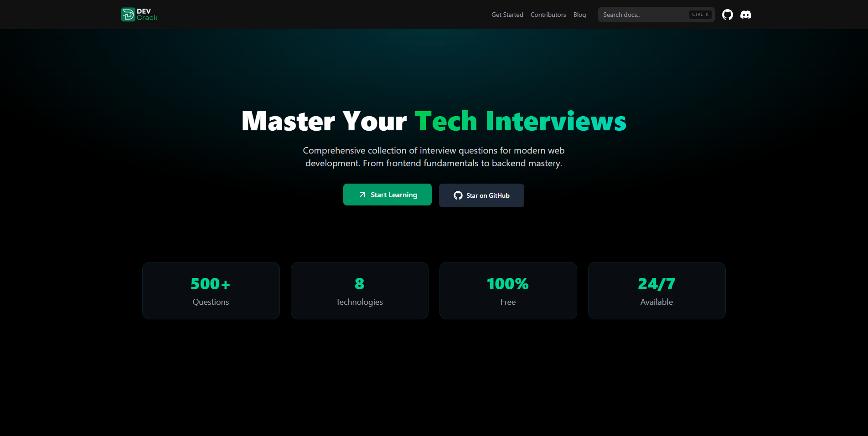Go to the Contributors page

tap(548, 15)
